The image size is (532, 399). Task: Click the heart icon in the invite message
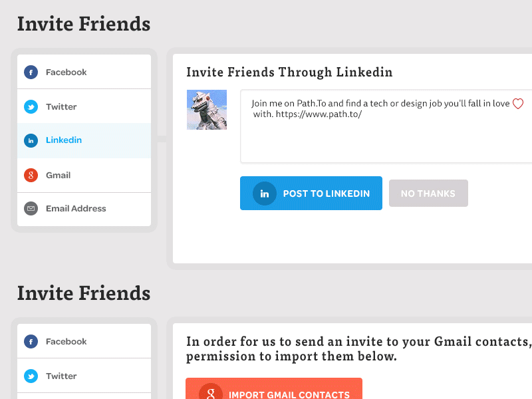518,104
